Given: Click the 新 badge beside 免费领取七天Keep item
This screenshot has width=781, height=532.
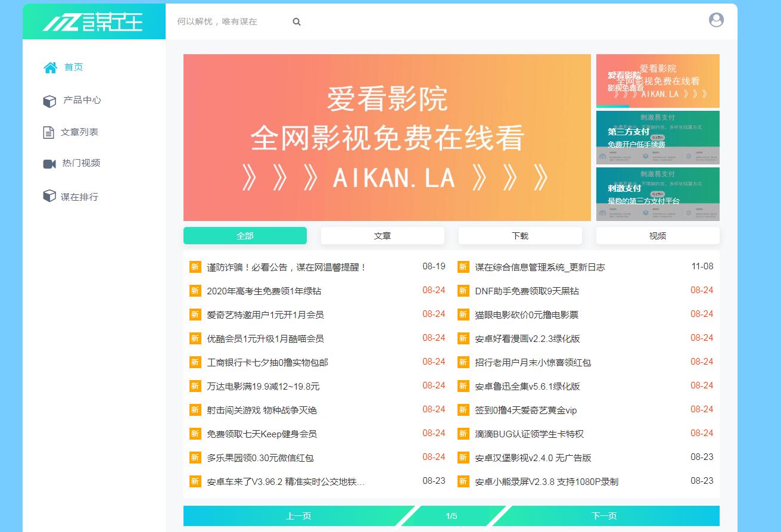Looking at the screenshot, I should (x=195, y=434).
